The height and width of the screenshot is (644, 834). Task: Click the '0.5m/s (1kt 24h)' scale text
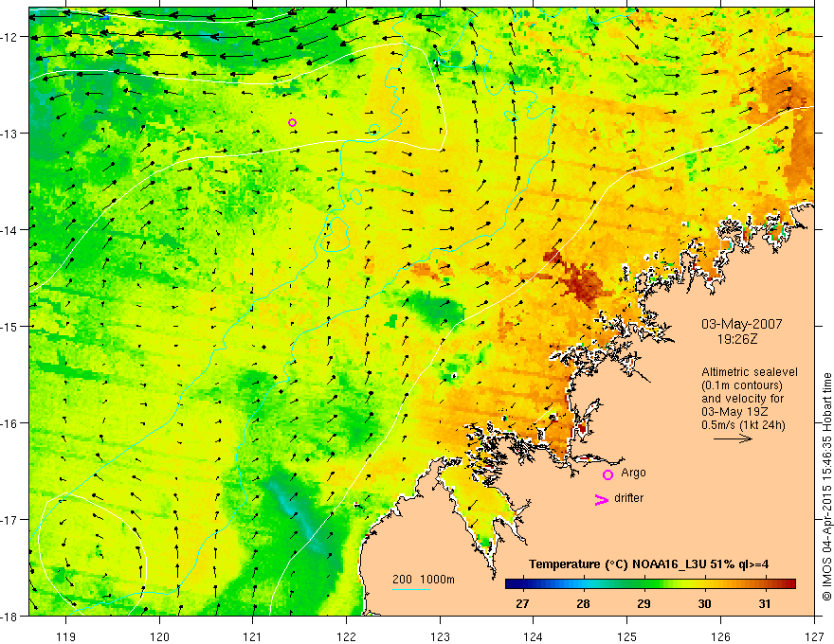tap(743, 425)
